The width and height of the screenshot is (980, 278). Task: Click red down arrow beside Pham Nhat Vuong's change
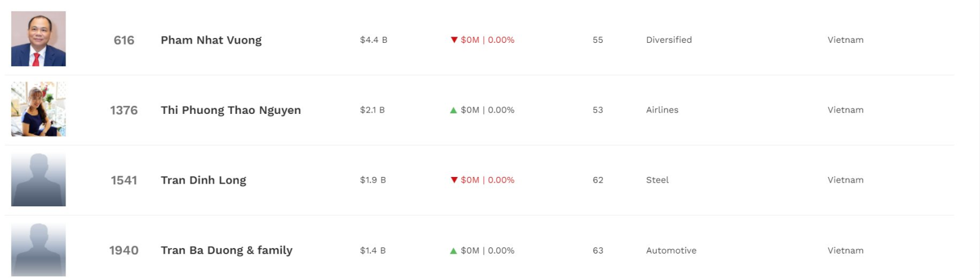pyautogui.click(x=454, y=40)
